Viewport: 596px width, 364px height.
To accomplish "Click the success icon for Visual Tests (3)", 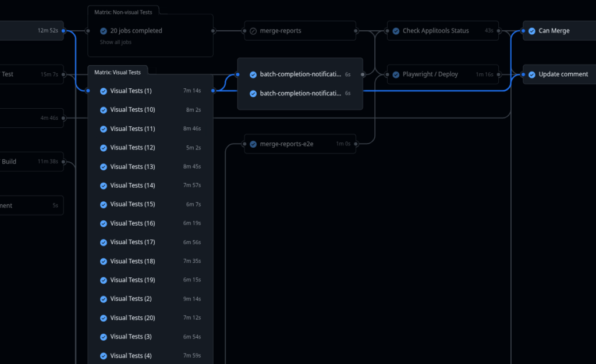I will [x=104, y=337].
